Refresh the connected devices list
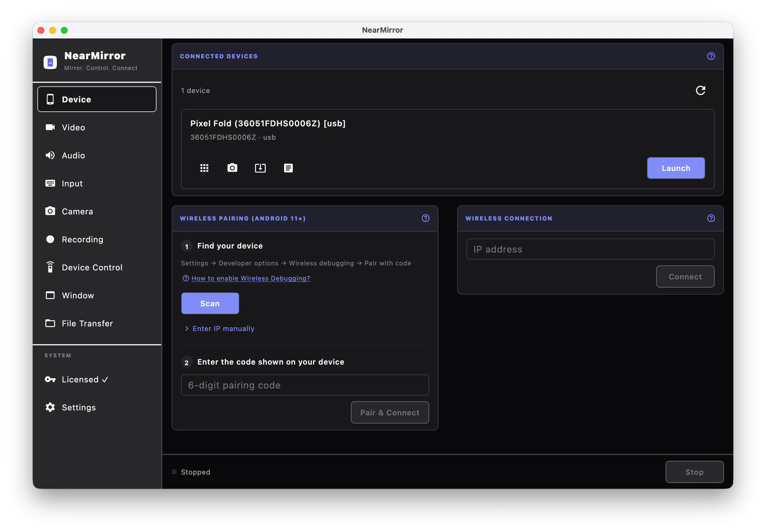This screenshot has height=532, width=766. (x=700, y=90)
